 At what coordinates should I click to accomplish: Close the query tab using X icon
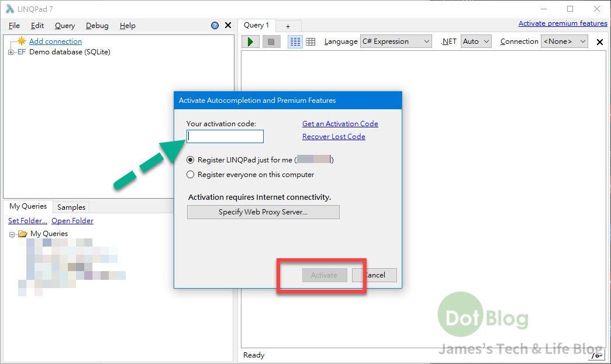599,42
